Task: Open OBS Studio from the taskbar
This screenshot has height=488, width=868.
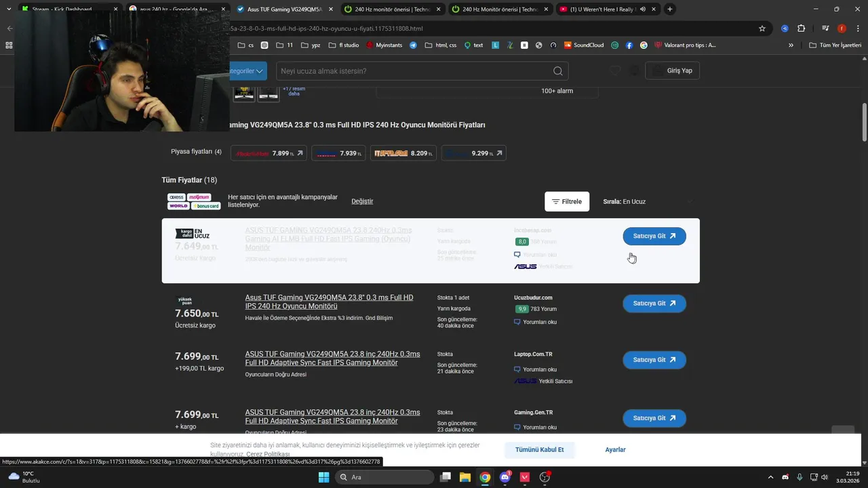Action: click(545, 477)
